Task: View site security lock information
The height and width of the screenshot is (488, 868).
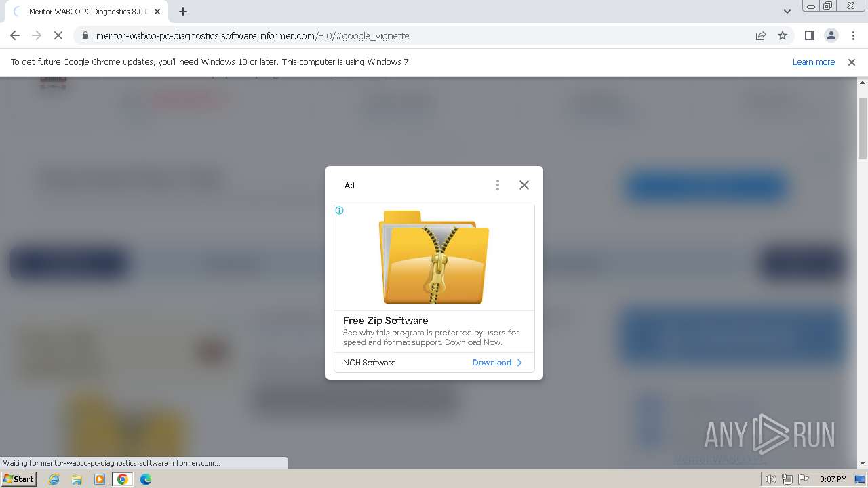Action: (x=85, y=36)
